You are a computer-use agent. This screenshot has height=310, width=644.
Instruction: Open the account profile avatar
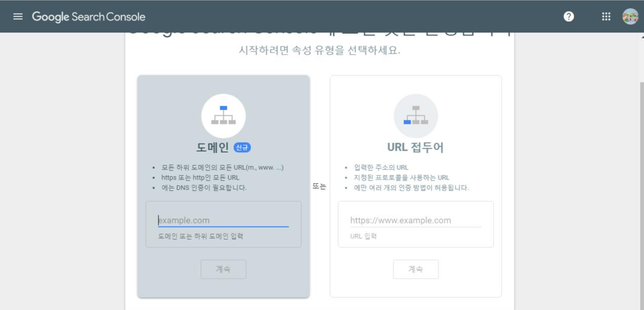(630, 17)
